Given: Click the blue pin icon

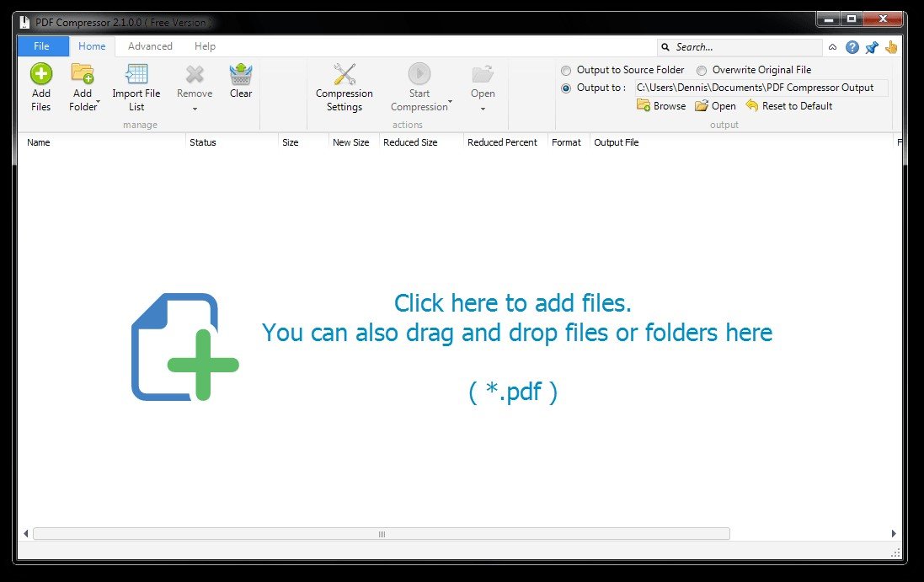Looking at the screenshot, I should point(872,47).
